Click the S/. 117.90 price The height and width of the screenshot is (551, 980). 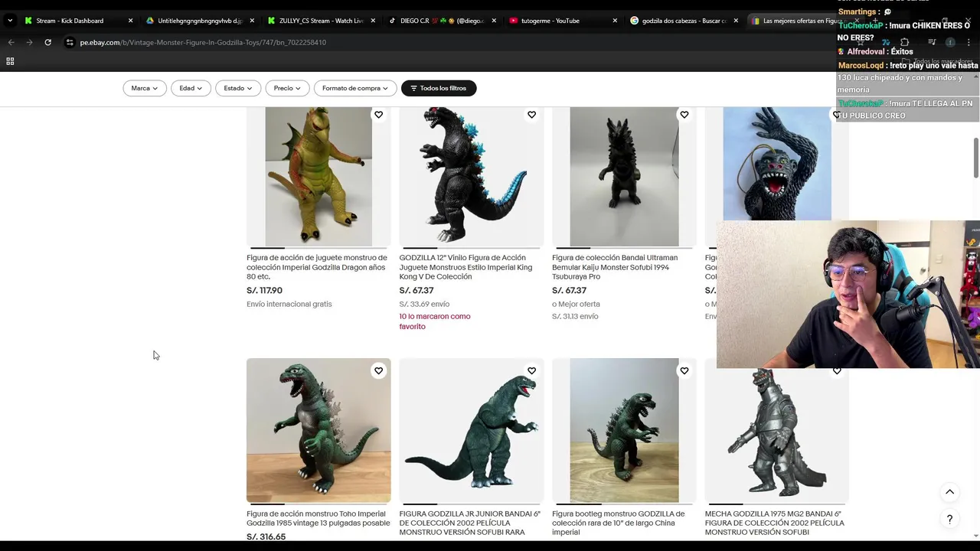point(264,291)
